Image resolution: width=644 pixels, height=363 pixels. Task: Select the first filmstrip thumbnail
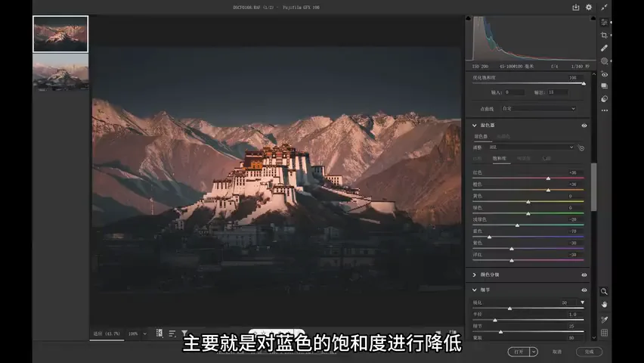60,34
